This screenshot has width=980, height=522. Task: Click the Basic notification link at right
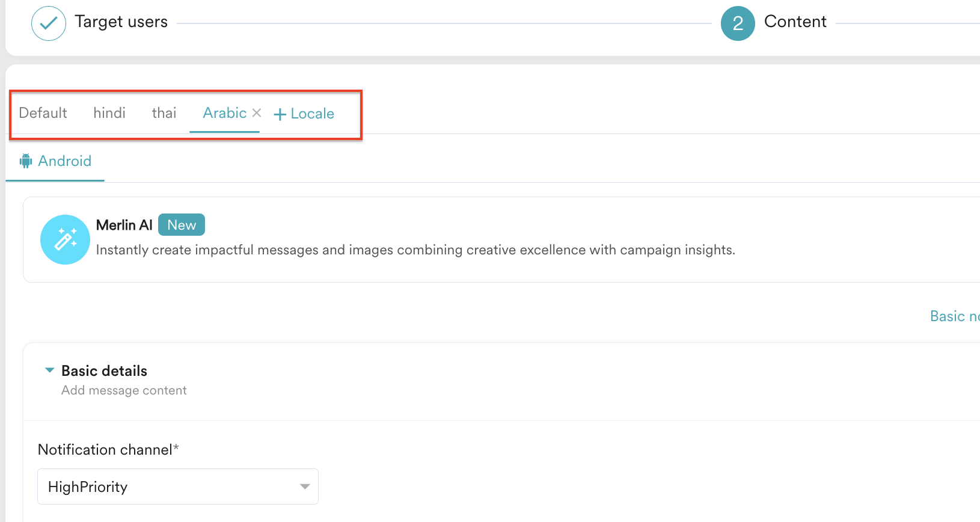tap(954, 316)
